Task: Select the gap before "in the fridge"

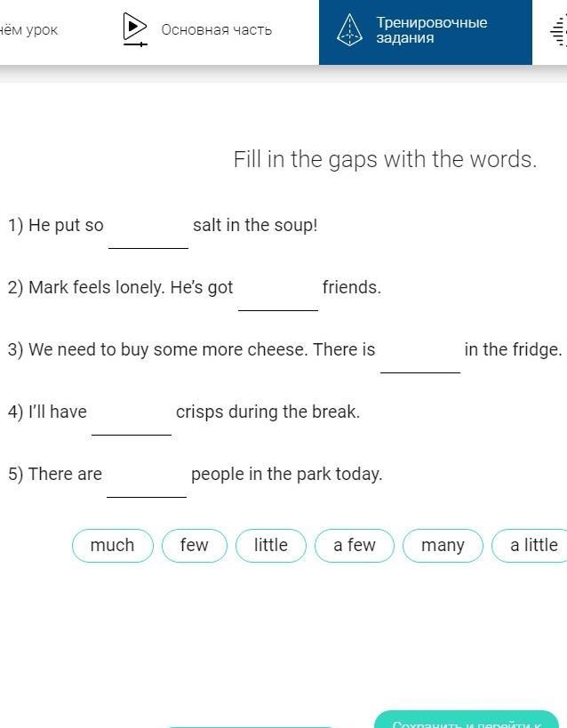Action: point(420,356)
